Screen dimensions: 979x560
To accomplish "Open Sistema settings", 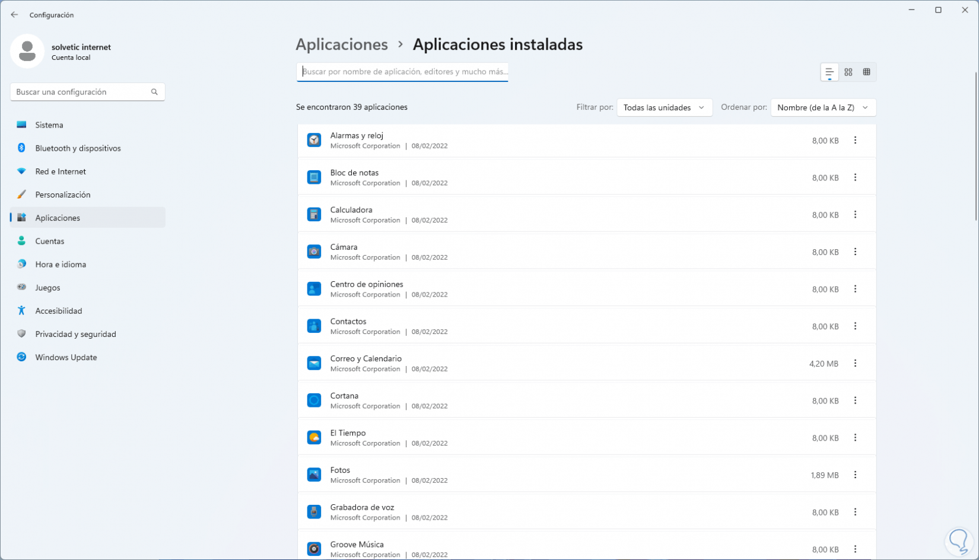I will pos(88,125).
